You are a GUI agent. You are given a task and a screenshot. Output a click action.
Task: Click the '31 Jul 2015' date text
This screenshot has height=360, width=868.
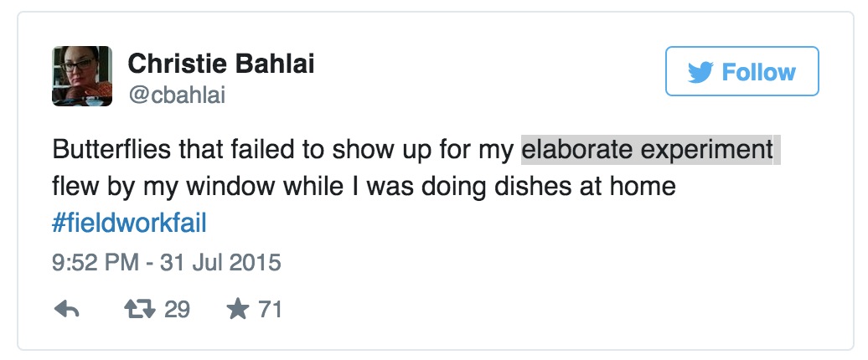click(220, 262)
